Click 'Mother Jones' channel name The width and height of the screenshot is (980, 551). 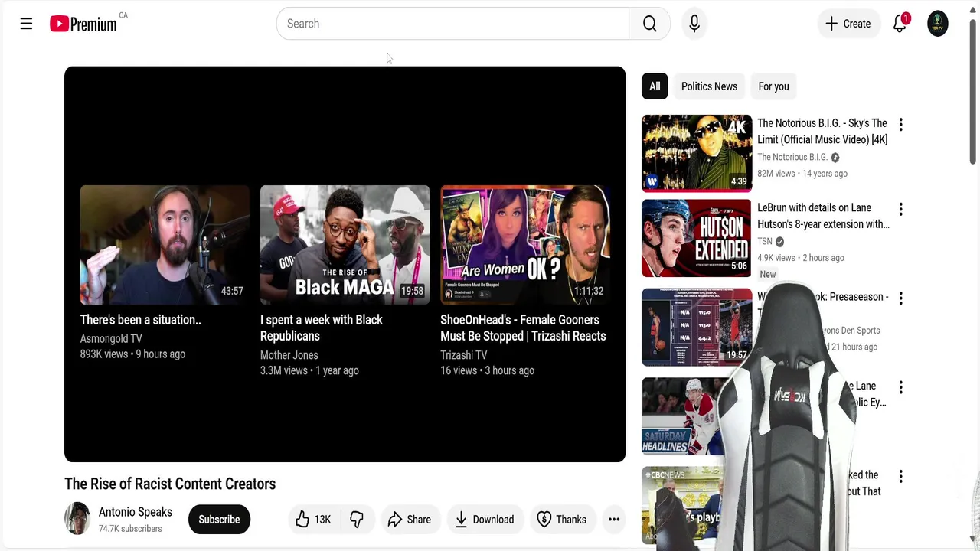tap(289, 355)
